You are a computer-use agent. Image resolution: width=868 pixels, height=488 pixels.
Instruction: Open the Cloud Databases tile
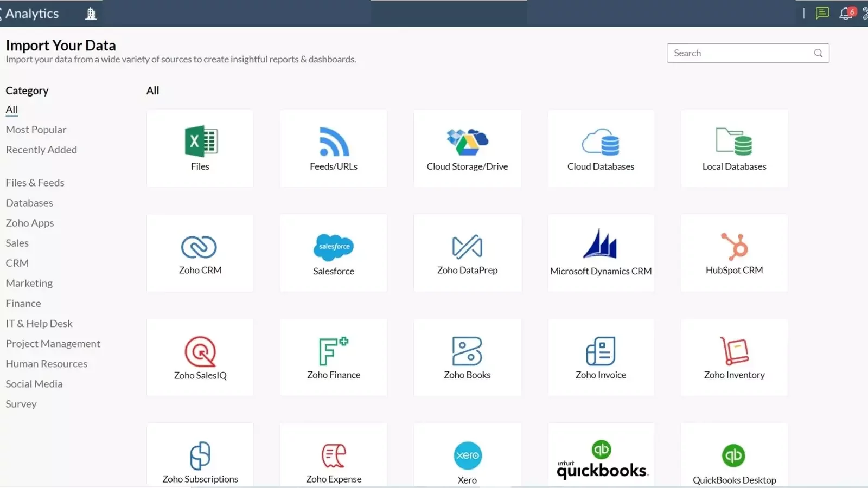click(601, 149)
